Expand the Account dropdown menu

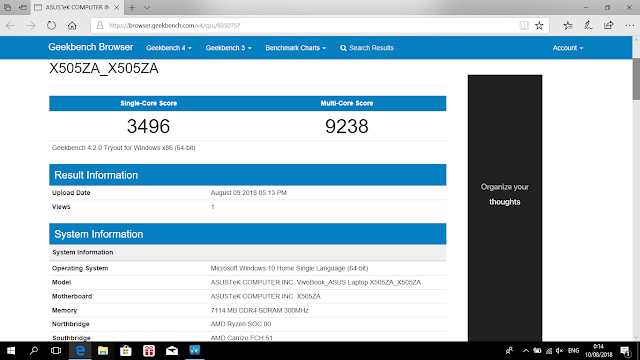tap(568, 48)
